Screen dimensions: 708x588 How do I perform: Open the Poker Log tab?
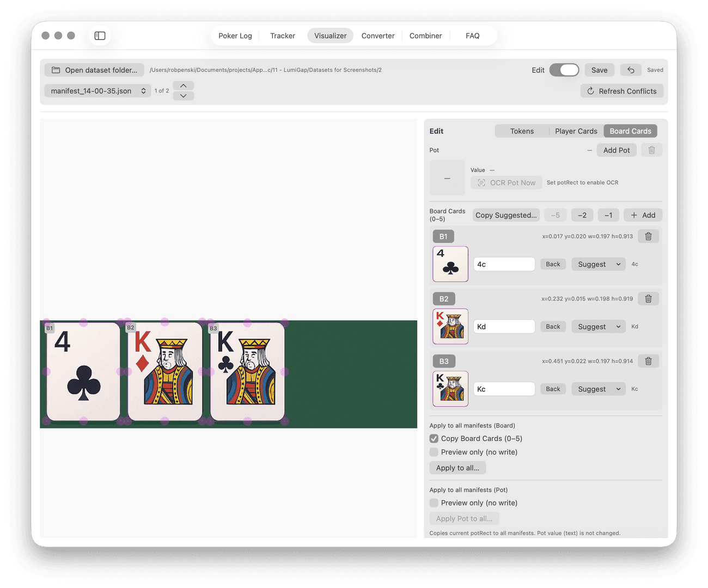(235, 36)
